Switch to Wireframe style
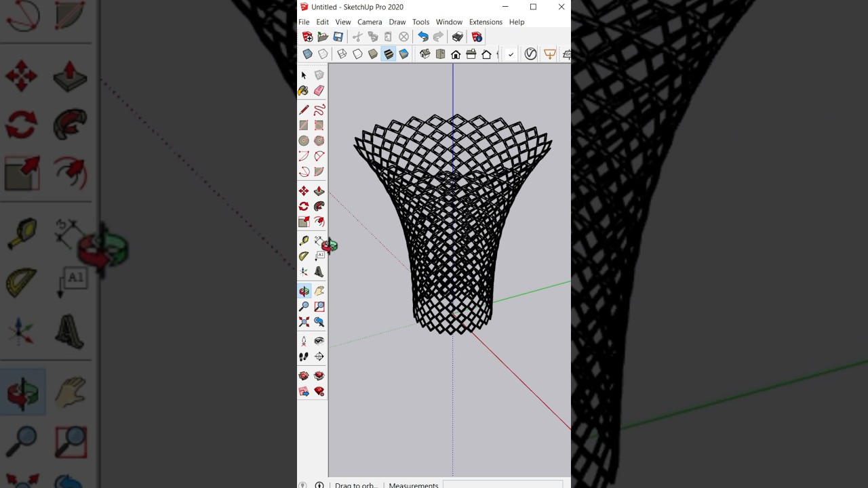868x488 pixels. click(x=342, y=54)
